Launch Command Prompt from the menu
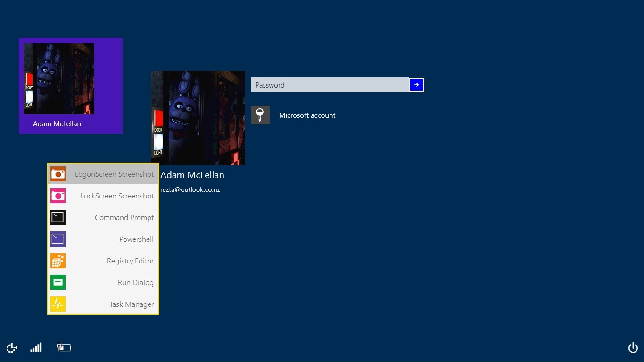Viewport: 644px width, 362px height. pyautogui.click(x=103, y=217)
